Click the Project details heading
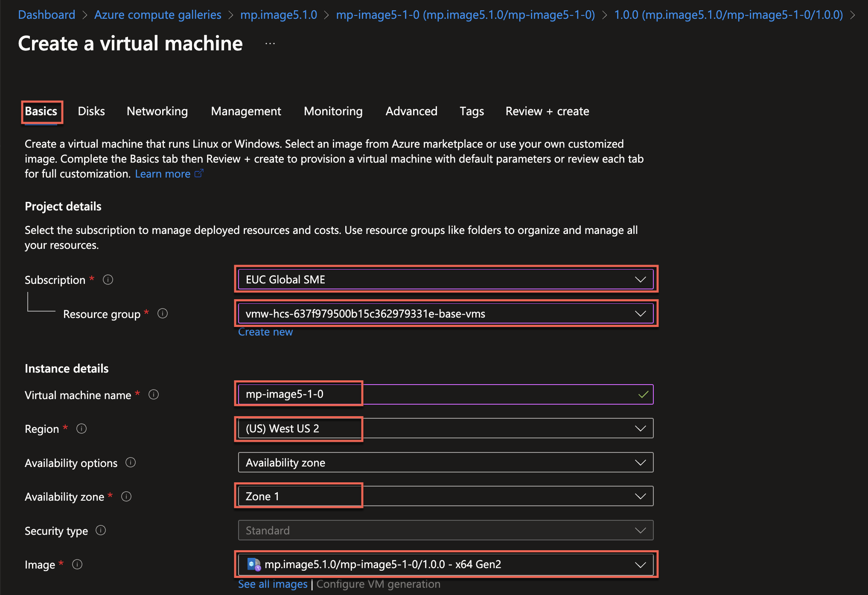Viewport: 868px width, 595px height. click(x=63, y=207)
